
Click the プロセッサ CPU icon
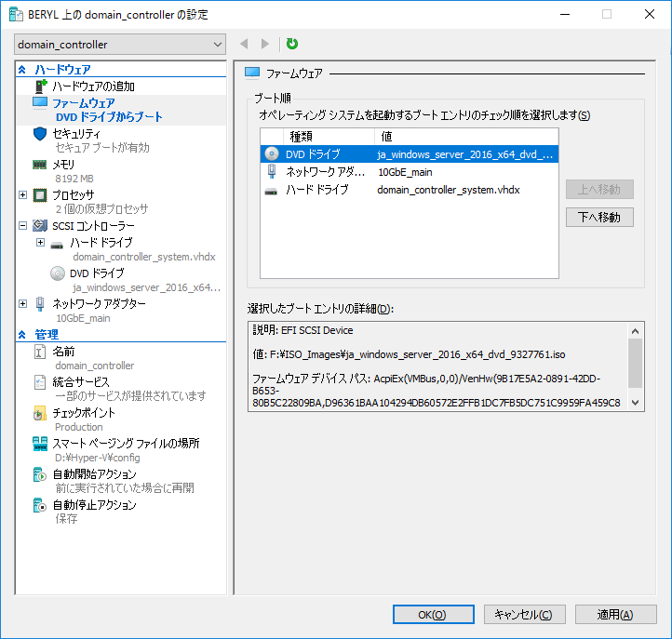tap(40, 195)
